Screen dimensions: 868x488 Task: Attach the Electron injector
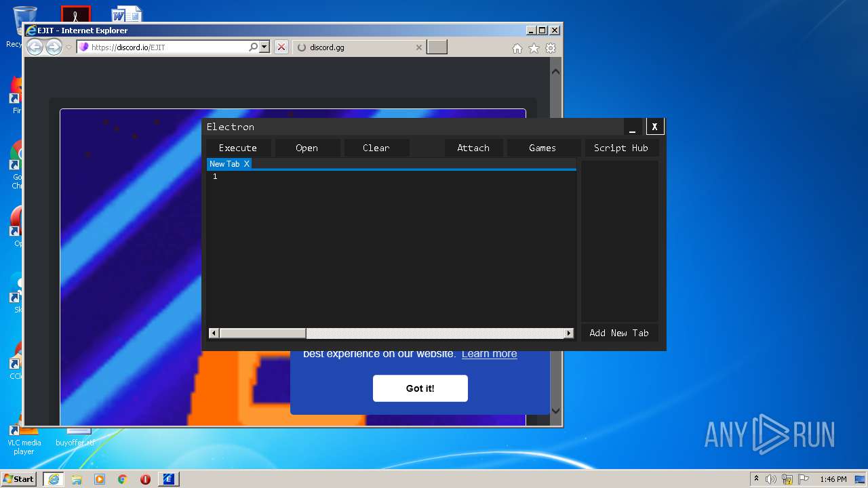tap(473, 148)
